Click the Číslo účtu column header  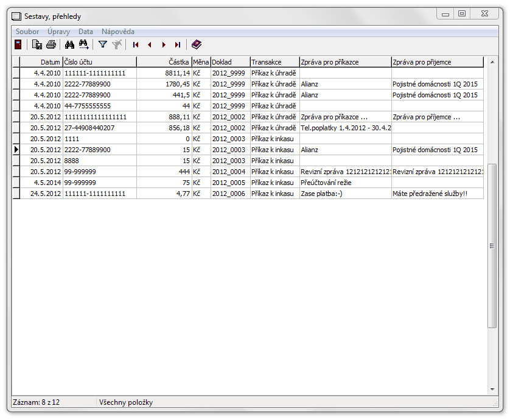[x=100, y=62]
